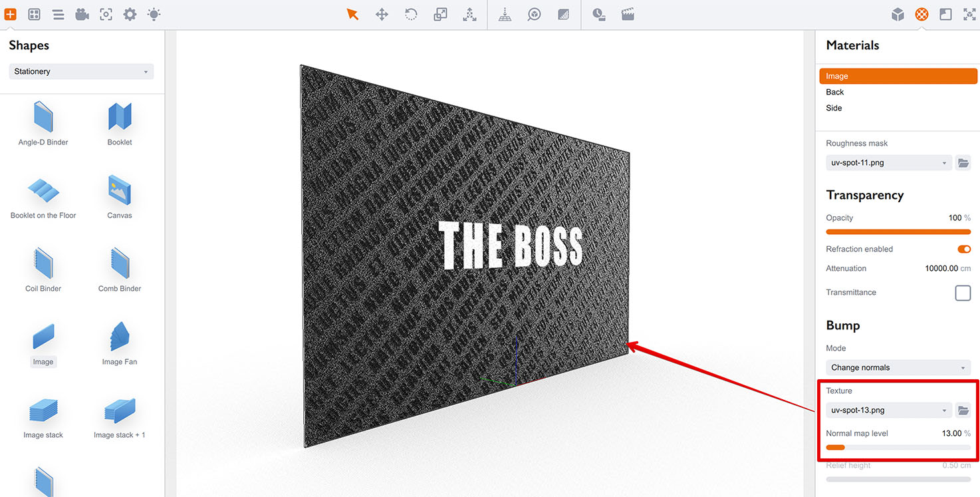The height and width of the screenshot is (497, 980).
Task: Browse file for Bump texture
Action: coord(963,411)
